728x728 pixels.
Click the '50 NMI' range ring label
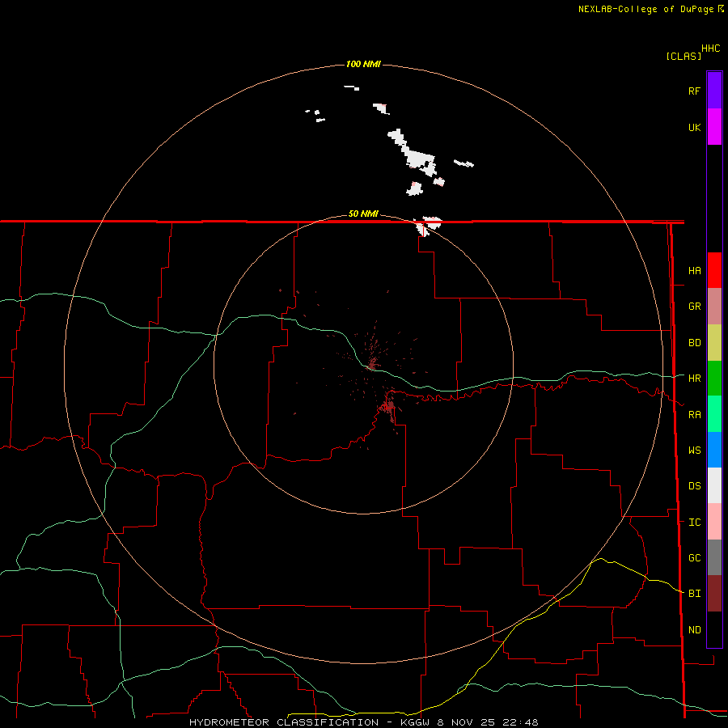pos(363,214)
